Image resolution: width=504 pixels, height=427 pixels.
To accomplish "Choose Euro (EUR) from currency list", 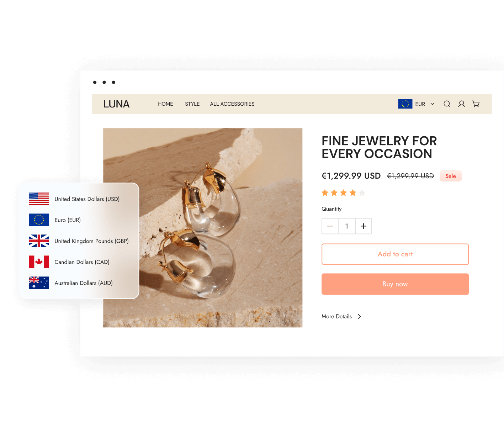I will pyautogui.click(x=68, y=220).
